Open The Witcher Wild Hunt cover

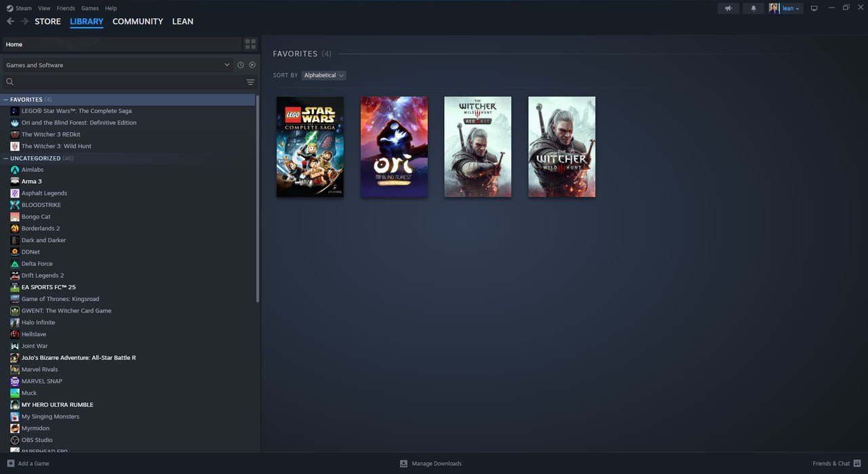(x=562, y=146)
